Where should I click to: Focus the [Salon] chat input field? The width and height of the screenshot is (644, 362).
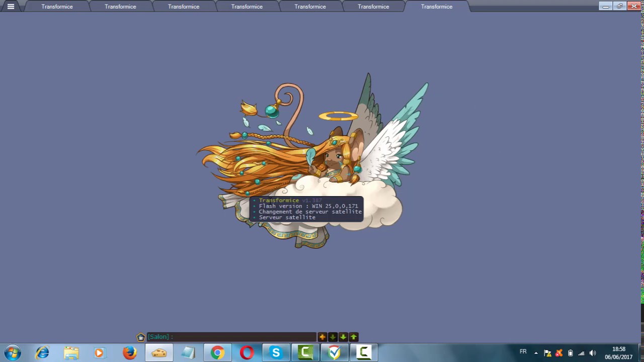point(232,337)
